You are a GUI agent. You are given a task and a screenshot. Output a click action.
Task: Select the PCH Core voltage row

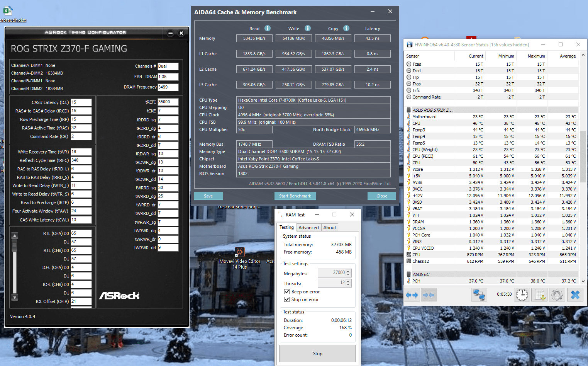pyautogui.click(x=492, y=235)
